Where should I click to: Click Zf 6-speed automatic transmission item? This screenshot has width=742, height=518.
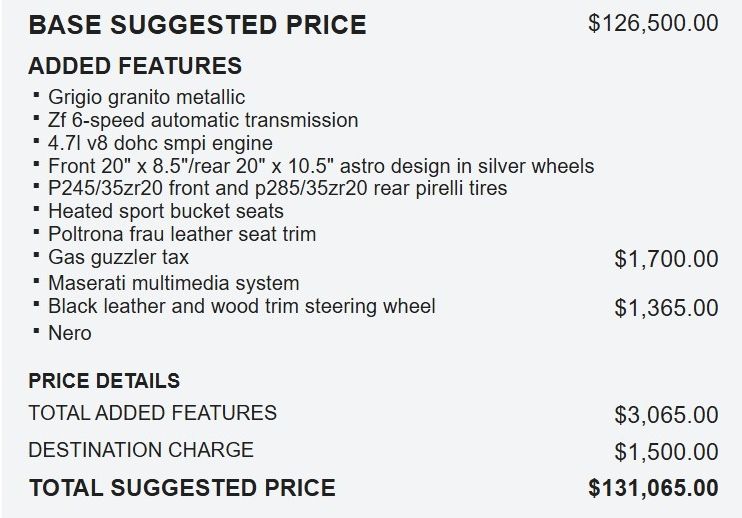point(203,120)
